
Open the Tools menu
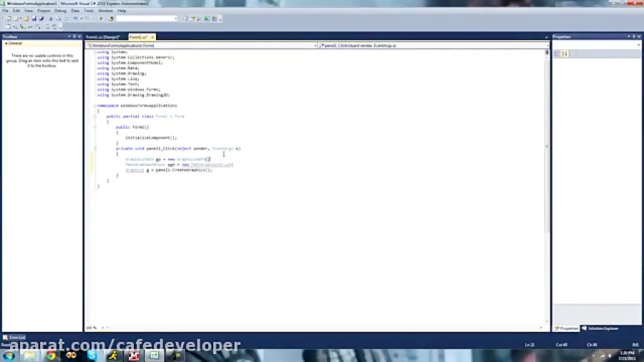tap(89, 11)
